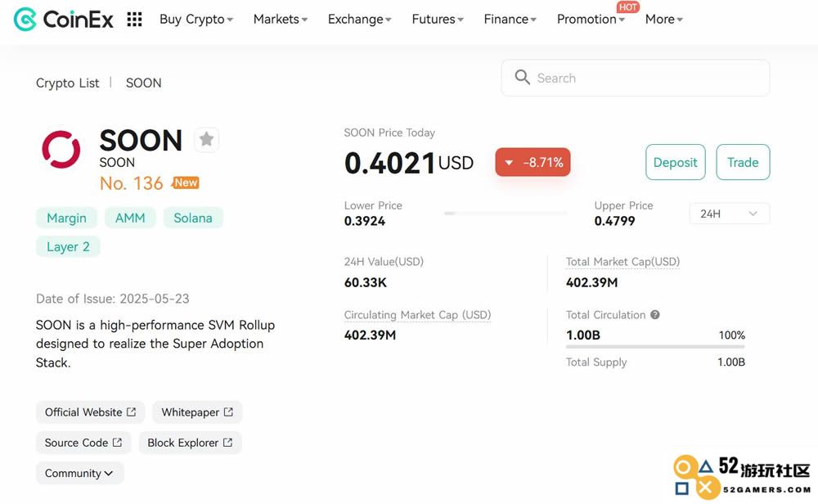This screenshot has width=818, height=504.
Task: Click the Upper Price value 0.4799
Action: tap(614, 221)
